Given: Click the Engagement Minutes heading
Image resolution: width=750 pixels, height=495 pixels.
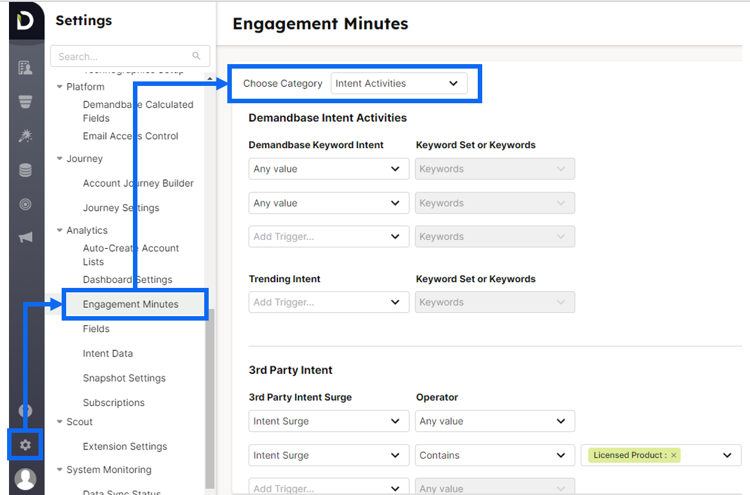Looking at the screenshot, I should pos(320,23).
